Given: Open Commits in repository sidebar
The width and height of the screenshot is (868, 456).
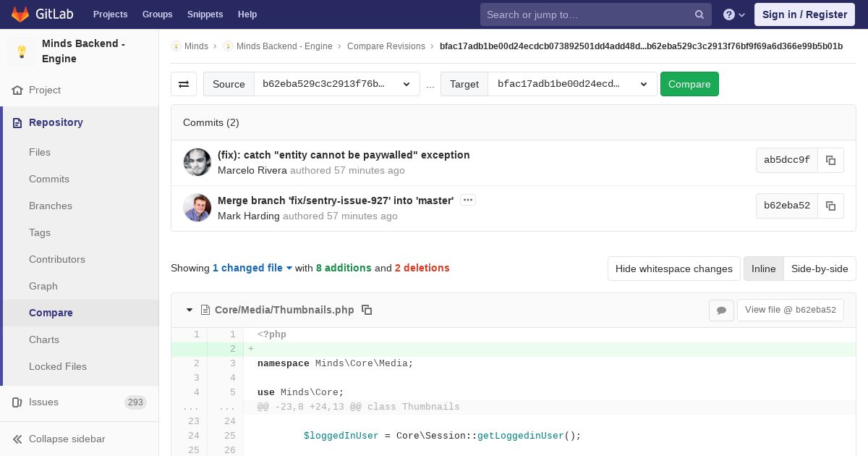Looking at the screenshot, I should point(49,179).
